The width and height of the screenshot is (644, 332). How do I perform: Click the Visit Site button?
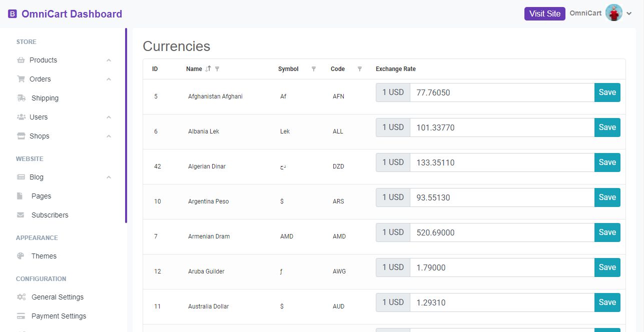click(x=544, y=14)
